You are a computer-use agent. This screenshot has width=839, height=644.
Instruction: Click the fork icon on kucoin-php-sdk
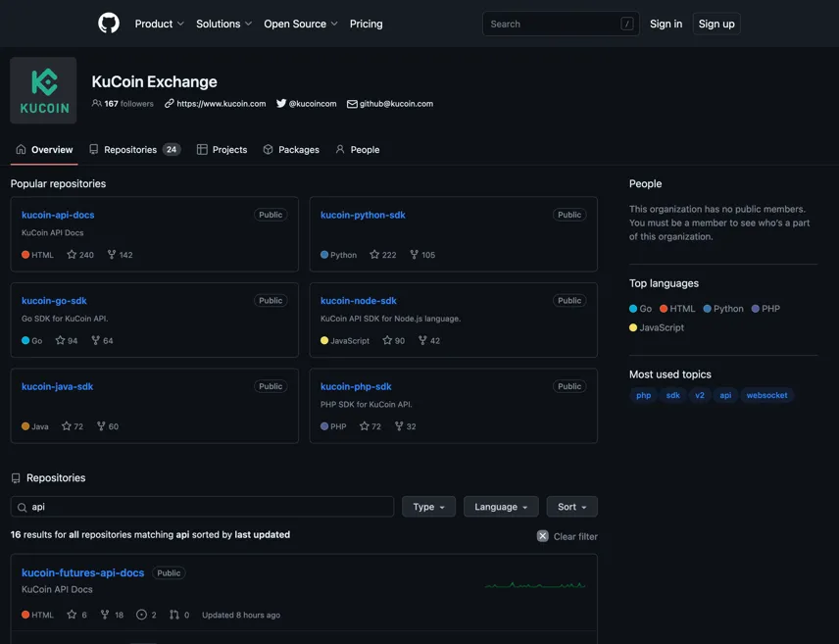tap(399, 426)
